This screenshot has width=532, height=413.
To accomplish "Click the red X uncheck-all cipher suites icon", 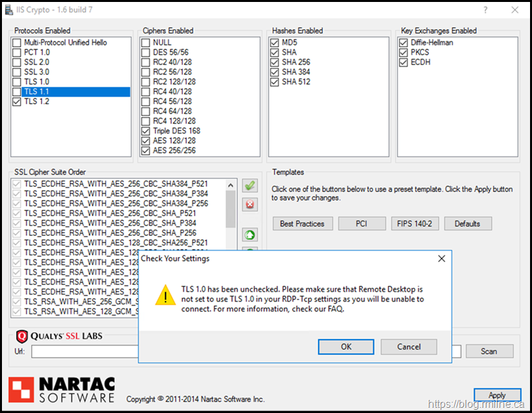I will pos(249,205).
